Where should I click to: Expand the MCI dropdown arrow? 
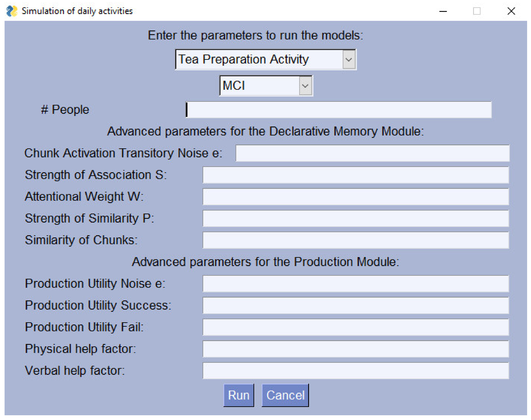pyautogui.click(x=305, y=86)
